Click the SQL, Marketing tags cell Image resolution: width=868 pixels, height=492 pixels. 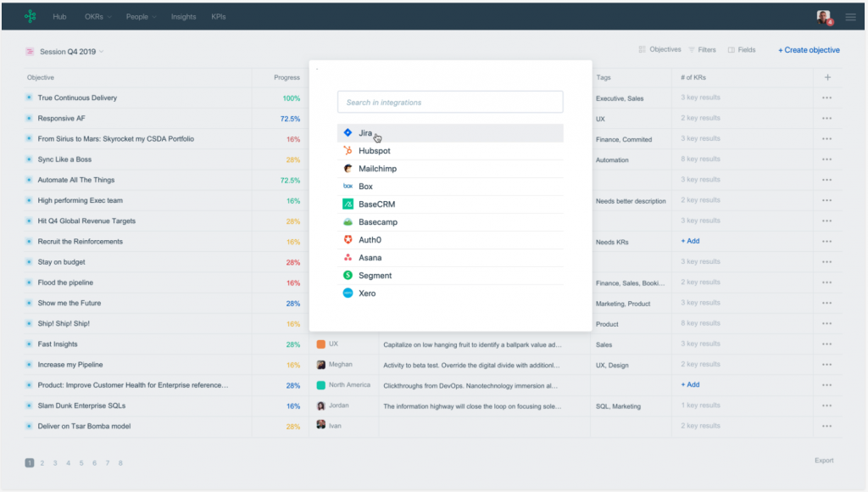[x=618, y=406]
